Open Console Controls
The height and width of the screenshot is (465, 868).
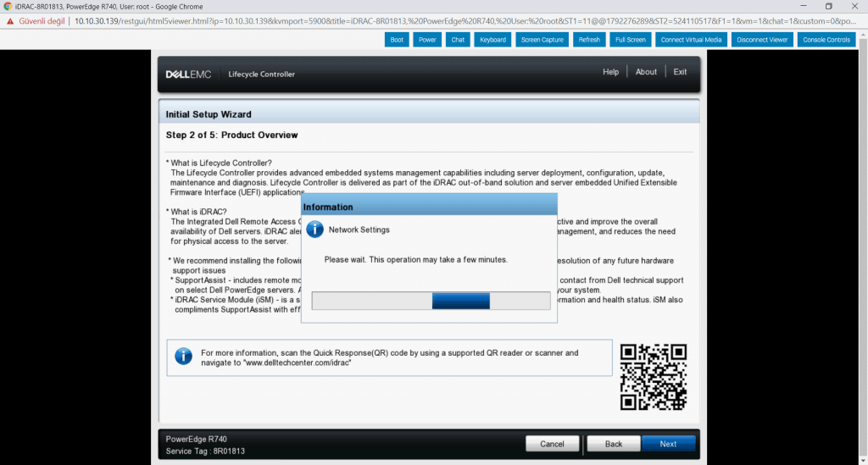tap(826, 40)
